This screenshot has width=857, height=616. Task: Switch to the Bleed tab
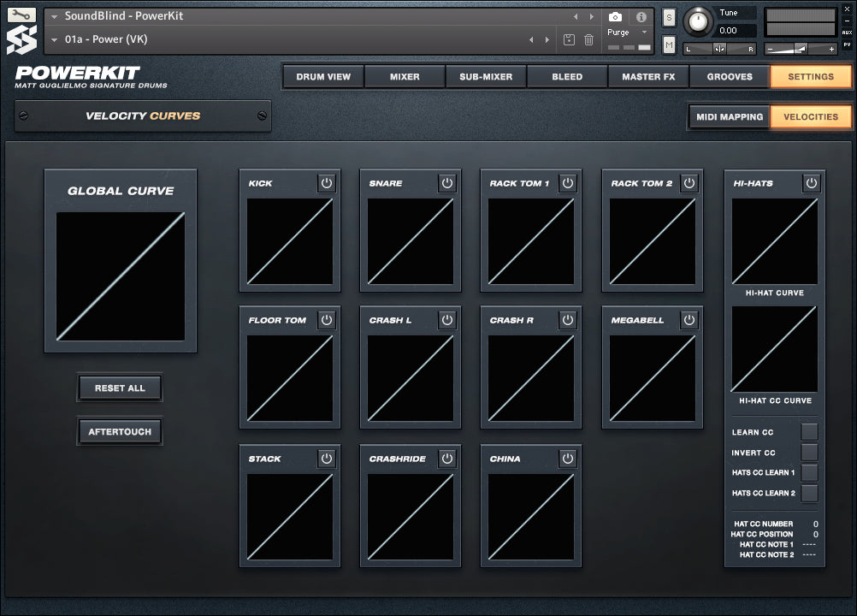click(567, 76)
